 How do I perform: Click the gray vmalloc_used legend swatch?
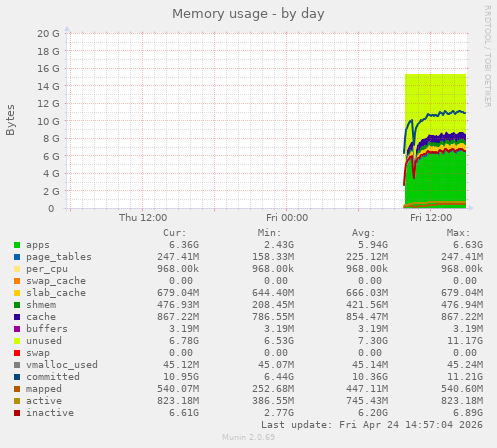[x=17, y=365]
